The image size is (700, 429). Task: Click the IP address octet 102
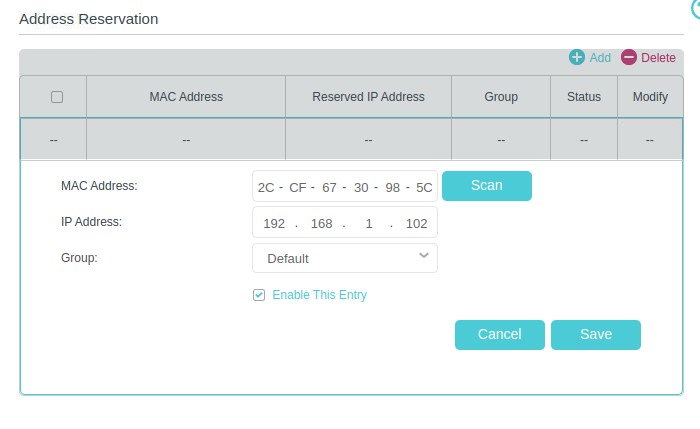(x=416, y=223)
